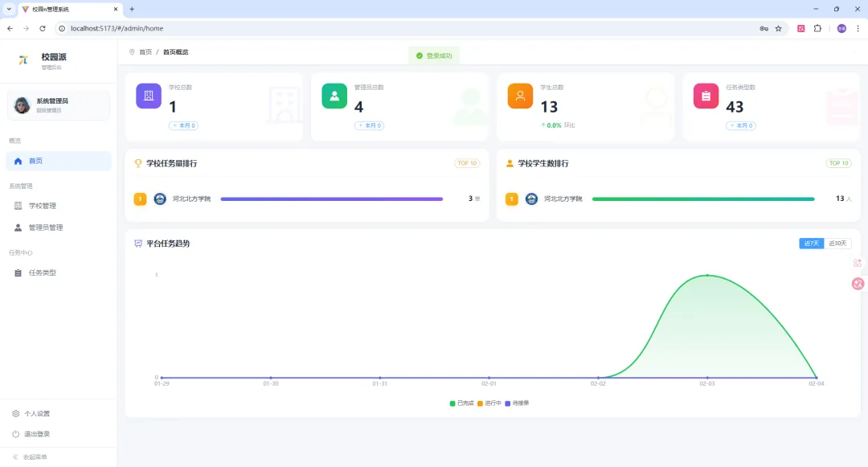Click the 学生总数 value 13
868x467 pixels.
click(549, 107)
